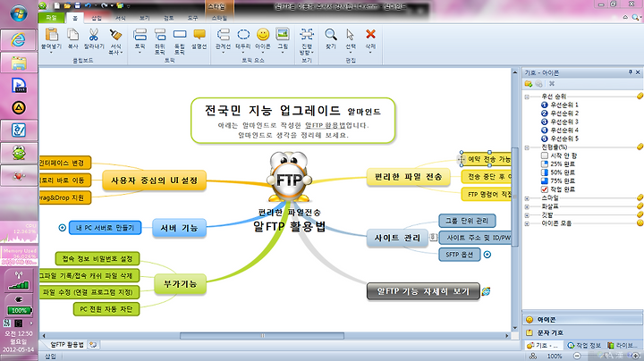Viewport: 644px width, 361px height.
Task: Click the 복사 copy icon
Action: (x=72, y=35)
